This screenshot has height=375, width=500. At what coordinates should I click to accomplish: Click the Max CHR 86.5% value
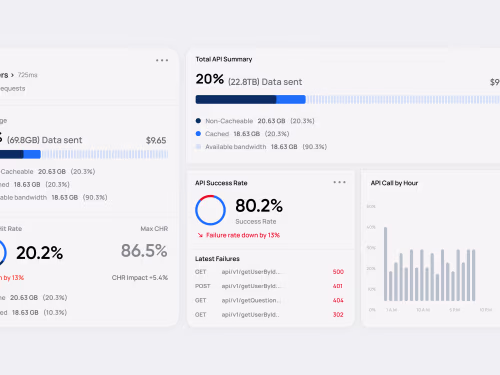coord(144,251)
